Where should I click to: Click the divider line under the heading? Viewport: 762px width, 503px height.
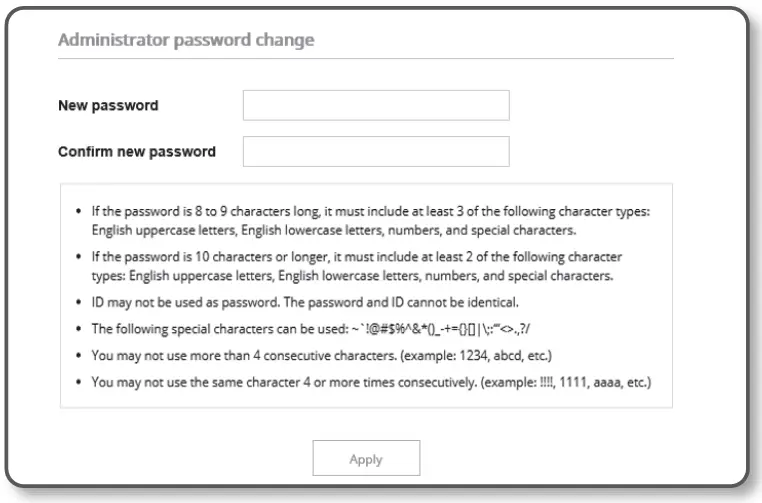click(366, 58)
